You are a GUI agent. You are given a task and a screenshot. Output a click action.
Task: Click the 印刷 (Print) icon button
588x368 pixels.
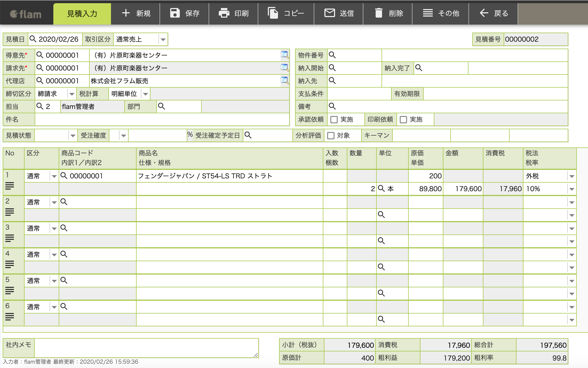(234, 12)
